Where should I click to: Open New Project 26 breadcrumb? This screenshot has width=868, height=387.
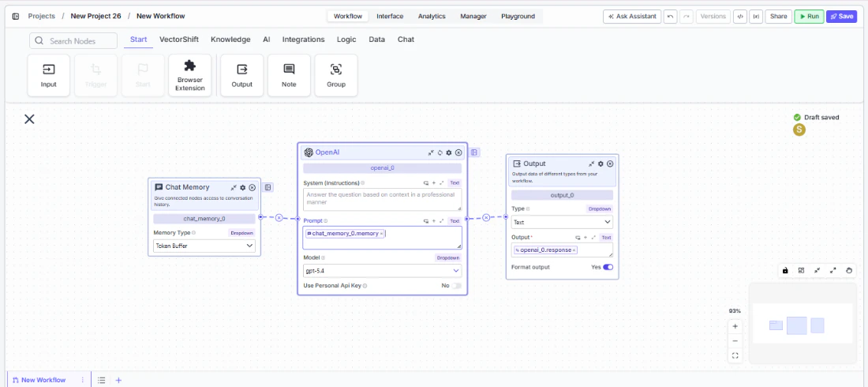click(x=95, y=16)
